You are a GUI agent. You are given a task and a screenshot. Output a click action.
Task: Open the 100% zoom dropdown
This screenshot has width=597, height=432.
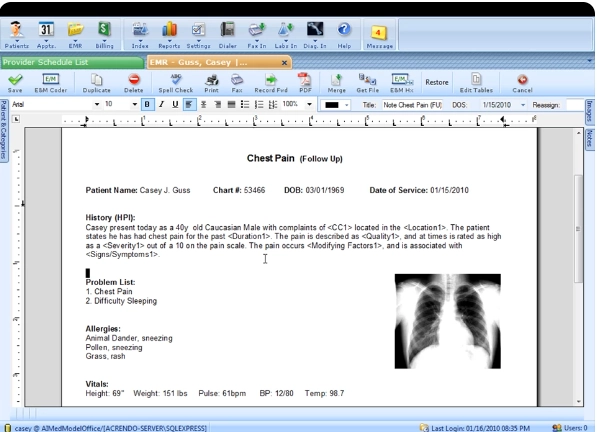[310, 104]
